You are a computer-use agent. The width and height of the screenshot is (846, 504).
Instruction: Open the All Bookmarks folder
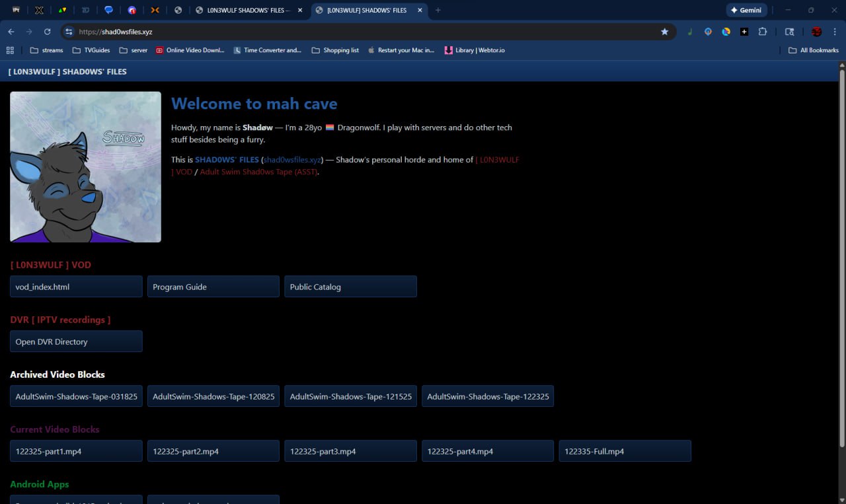[814, 50]
